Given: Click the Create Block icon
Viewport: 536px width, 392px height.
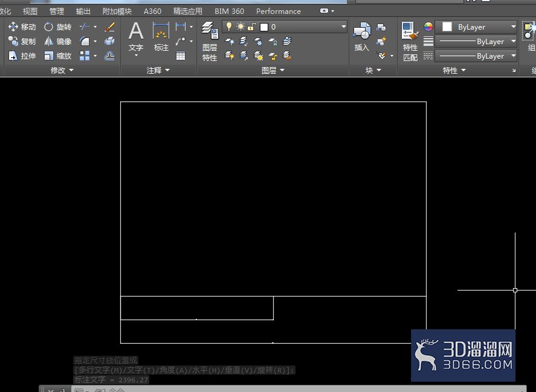Looking at the screenshot, I should [x=381, y=27].
